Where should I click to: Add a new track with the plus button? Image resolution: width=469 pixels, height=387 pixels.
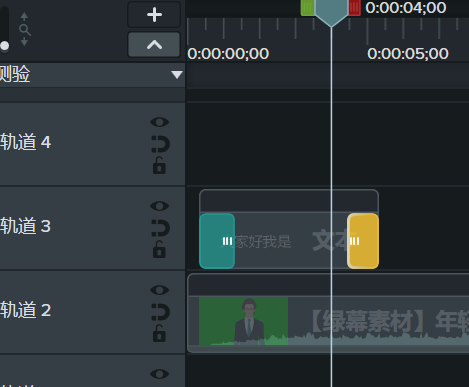[x=154, y=15]
